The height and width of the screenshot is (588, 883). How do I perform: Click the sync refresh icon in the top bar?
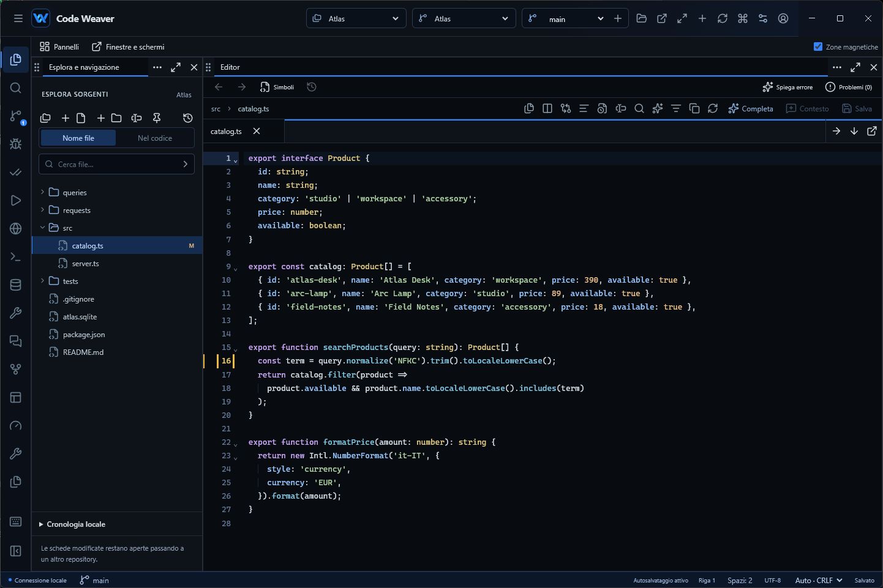tap(723, 18)
